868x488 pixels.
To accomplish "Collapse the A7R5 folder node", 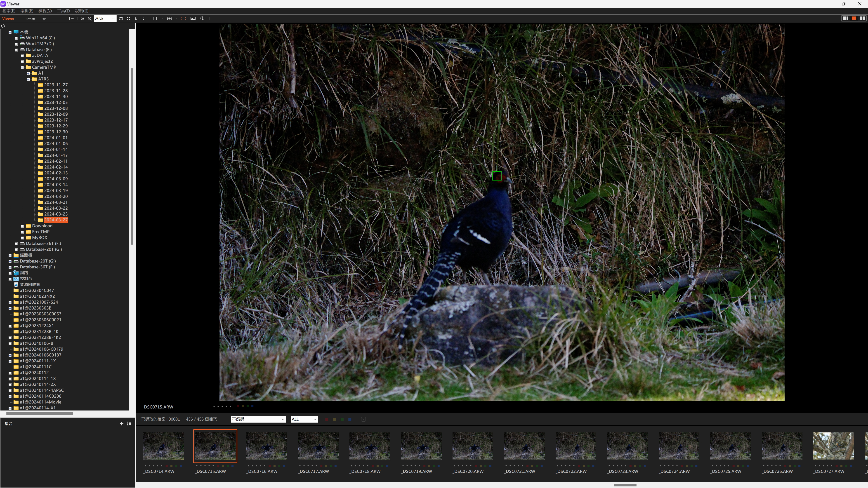I will click(28, 79).
